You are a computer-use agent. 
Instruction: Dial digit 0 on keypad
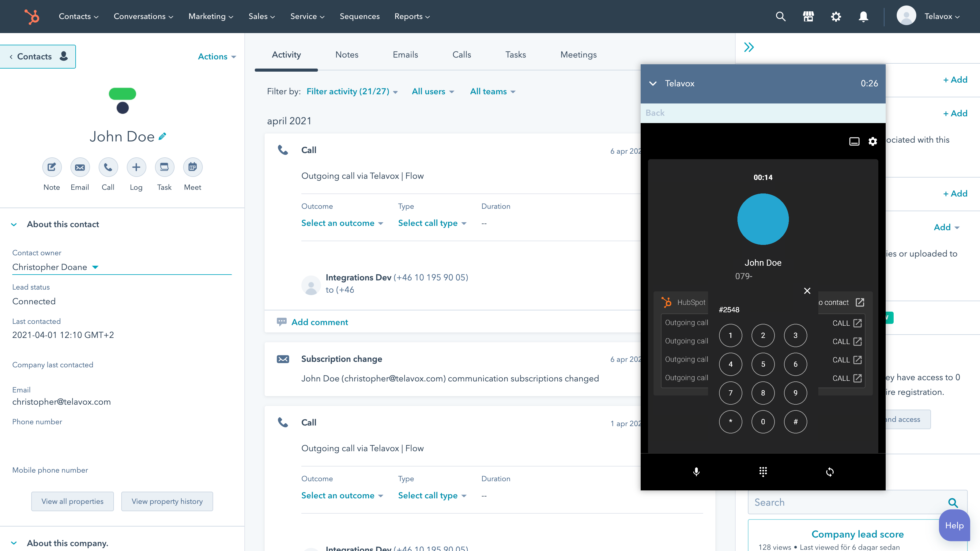click(x=763, y=422)
